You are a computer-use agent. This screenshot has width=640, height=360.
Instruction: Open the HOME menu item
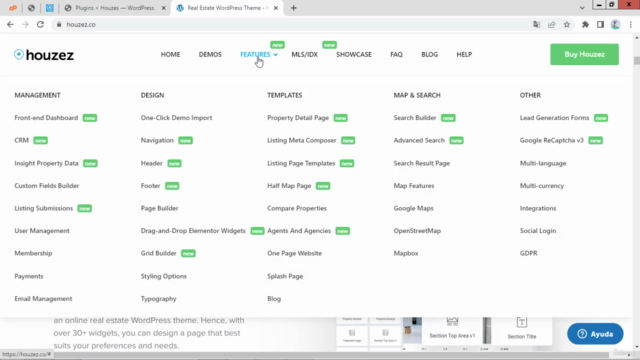[170, 54]
